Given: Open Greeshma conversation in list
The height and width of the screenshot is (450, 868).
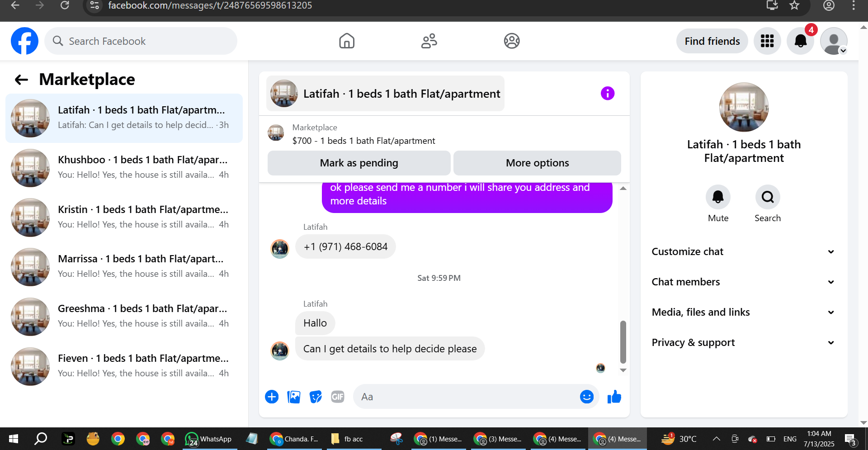Looking at the screenshot, I should [124, 317].
